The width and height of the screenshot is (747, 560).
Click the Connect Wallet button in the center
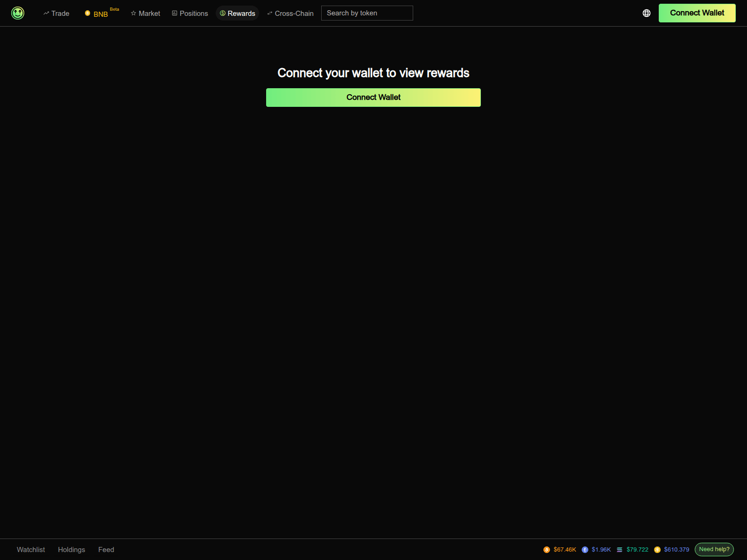point(373,97)
